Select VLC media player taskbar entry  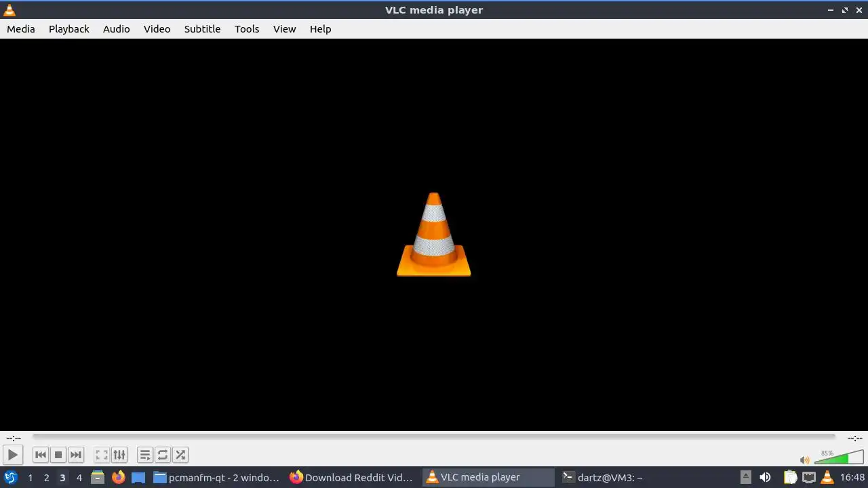pyautogui.click(x=488, y=477)
